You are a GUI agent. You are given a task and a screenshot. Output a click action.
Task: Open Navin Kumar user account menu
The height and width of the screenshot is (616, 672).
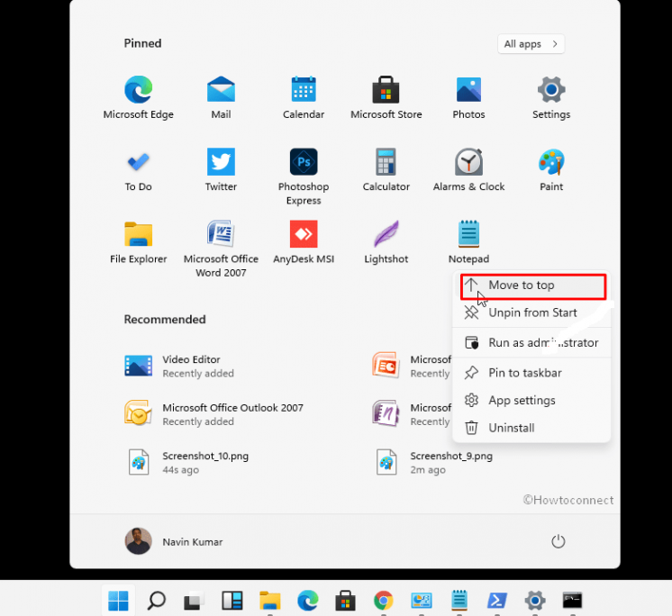(x=174, y=541)
